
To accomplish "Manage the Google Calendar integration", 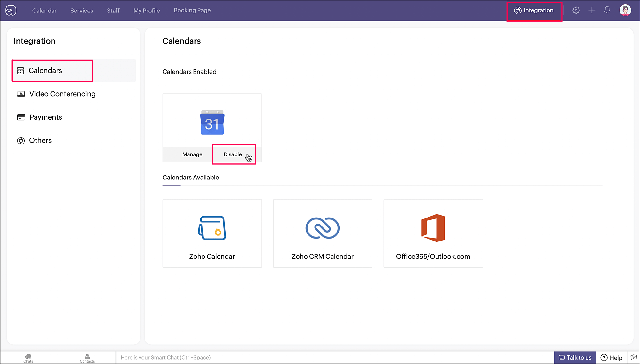I will (x=192, y=154).
